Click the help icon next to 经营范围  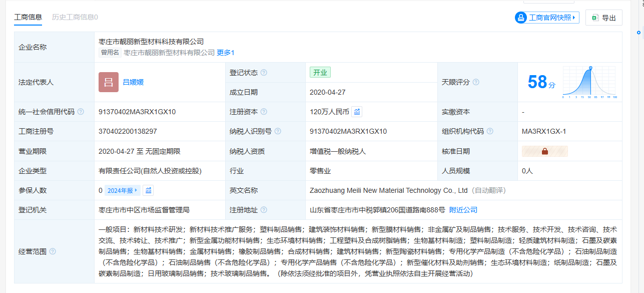click(53, 251)
